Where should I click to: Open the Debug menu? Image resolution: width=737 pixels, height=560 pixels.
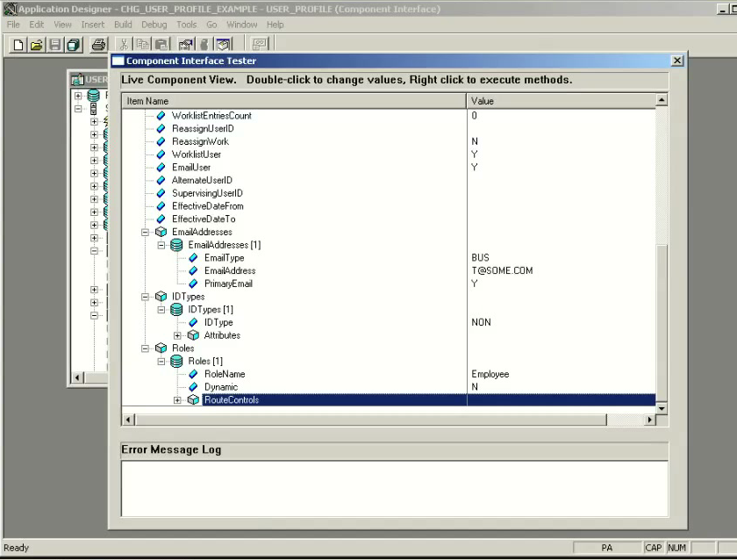pyautogui.click(x=154, y=25)
